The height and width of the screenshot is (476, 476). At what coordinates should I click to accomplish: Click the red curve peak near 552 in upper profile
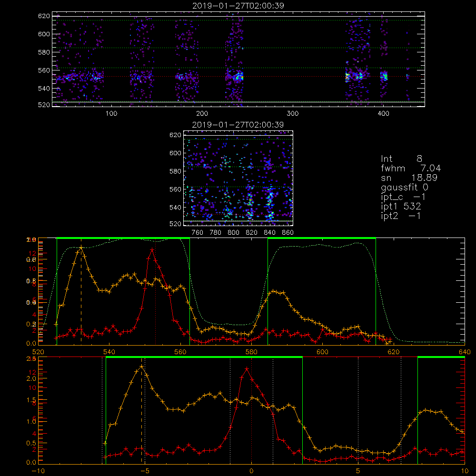[x=152, y=249]
